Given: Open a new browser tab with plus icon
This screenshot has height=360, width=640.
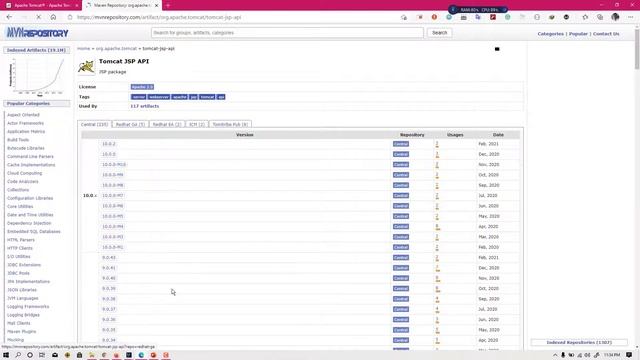Looking at the screenshot, I should [x=168, y=5].
